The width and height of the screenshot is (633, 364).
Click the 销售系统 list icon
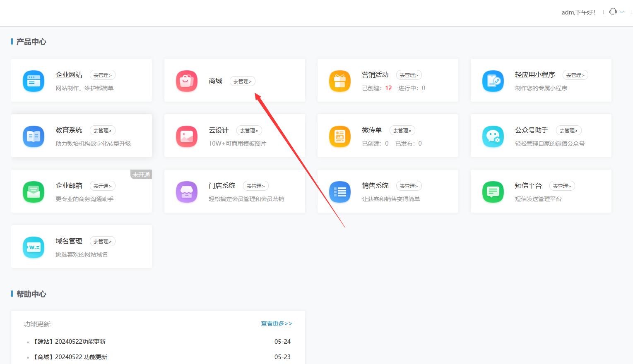[339, 192]
